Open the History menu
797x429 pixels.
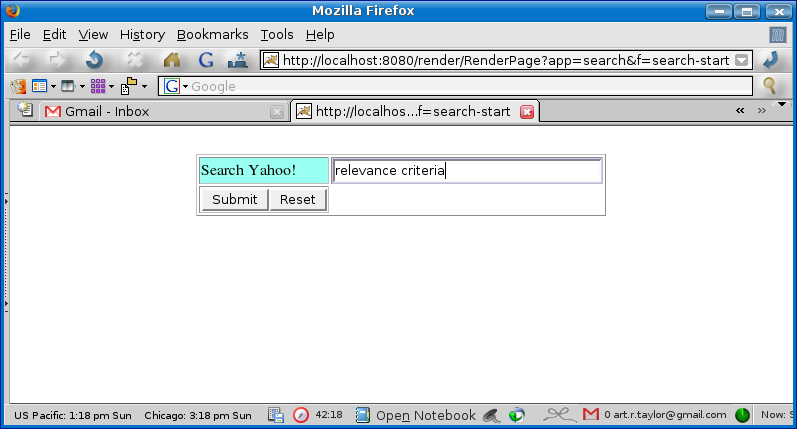coord(142,35)
